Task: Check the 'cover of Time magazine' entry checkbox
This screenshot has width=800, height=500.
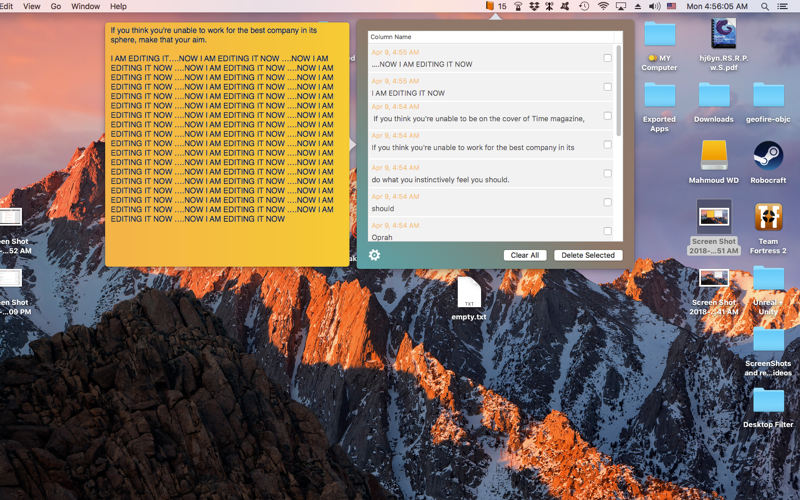Action: pos(607,116)
